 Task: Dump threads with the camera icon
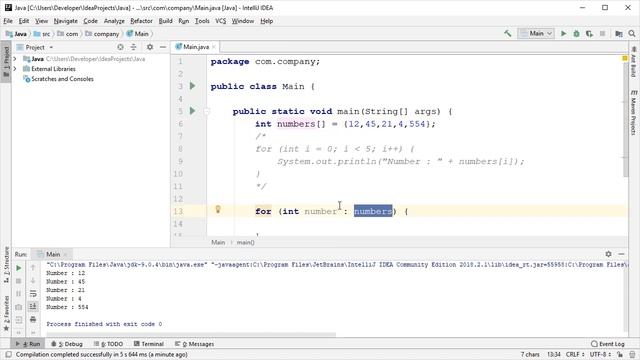(19, 307)
